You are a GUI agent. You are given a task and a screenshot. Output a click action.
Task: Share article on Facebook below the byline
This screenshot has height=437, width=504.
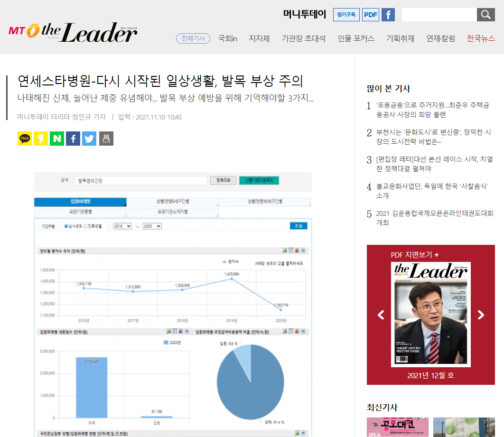[73, 139]
